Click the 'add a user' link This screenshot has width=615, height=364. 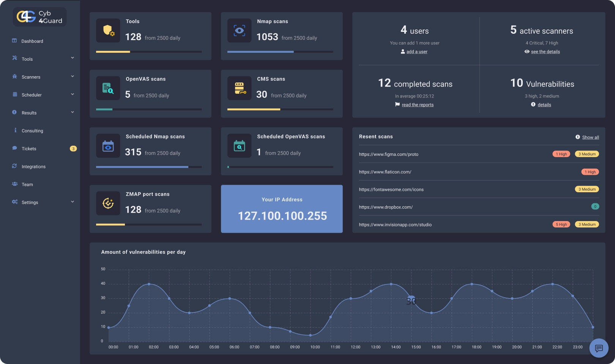tap(416, 52)
